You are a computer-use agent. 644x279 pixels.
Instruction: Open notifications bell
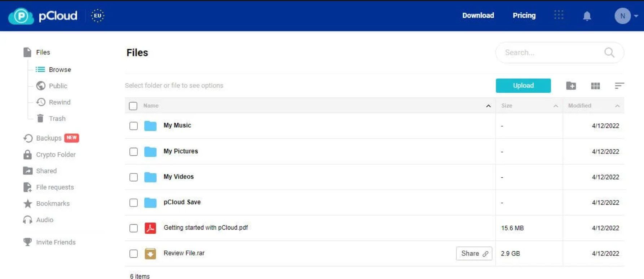pyautogui.click(x=587, y=16)
